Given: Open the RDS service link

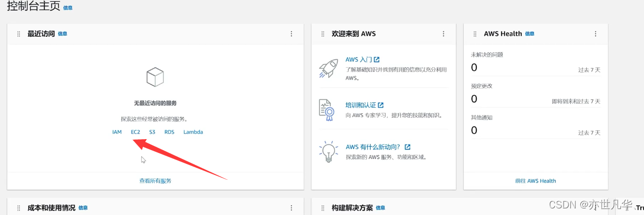Looking at the screenshot, I should point(169,132).
